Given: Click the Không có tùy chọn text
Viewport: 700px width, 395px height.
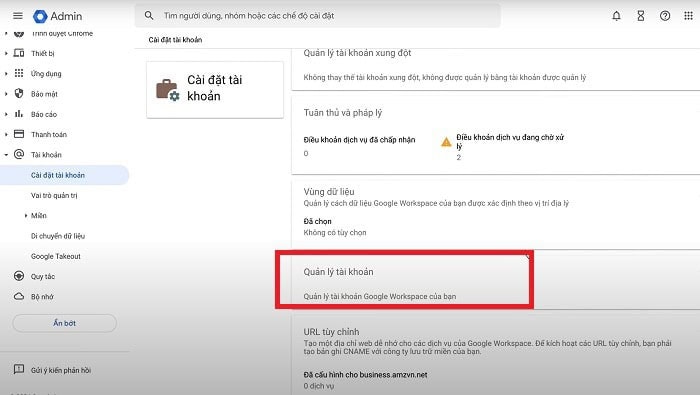Looking at the screenshot, I should tap(335, 233).
